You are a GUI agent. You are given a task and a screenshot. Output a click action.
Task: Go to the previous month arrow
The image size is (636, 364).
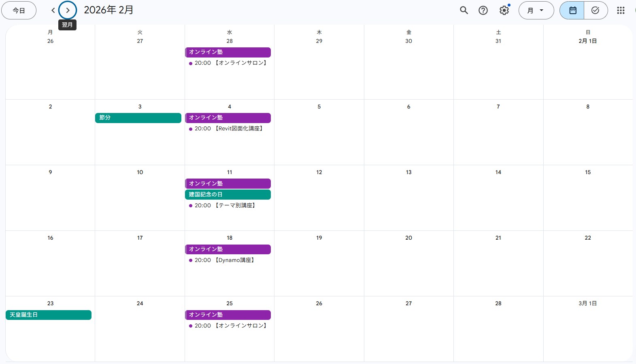(53, 11)
